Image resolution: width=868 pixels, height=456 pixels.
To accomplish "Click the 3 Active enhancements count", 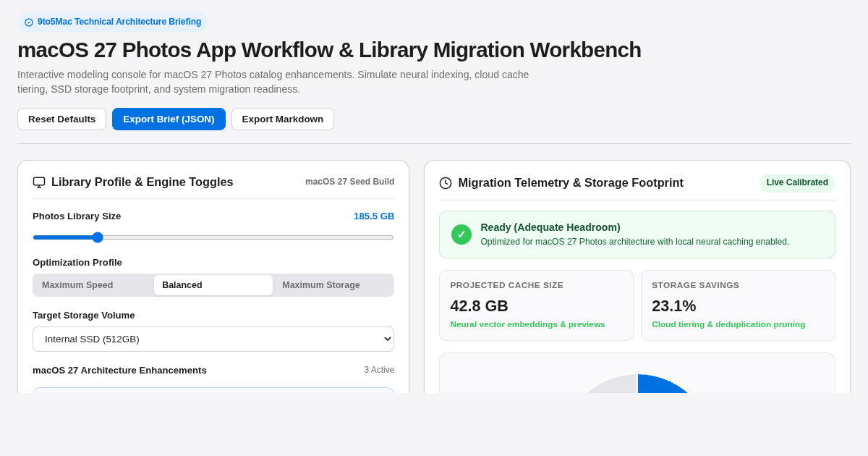I will point(379,370).
